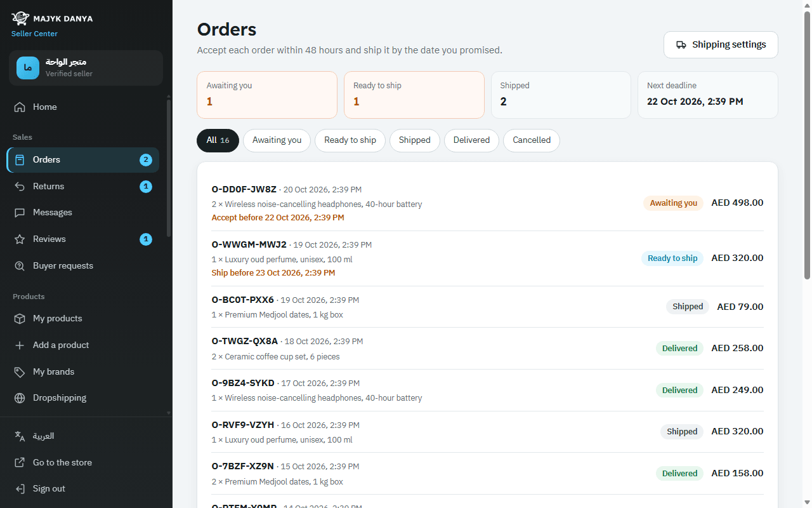This screenshot has width=812, height=508.
Task: Open the store avatar badge
Action: pyautogui.click(x=28, y=68)
